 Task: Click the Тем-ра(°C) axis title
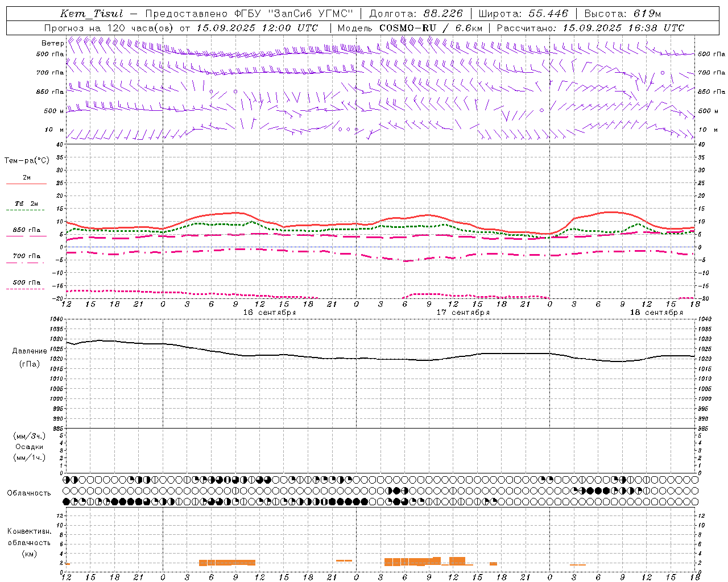27,161
